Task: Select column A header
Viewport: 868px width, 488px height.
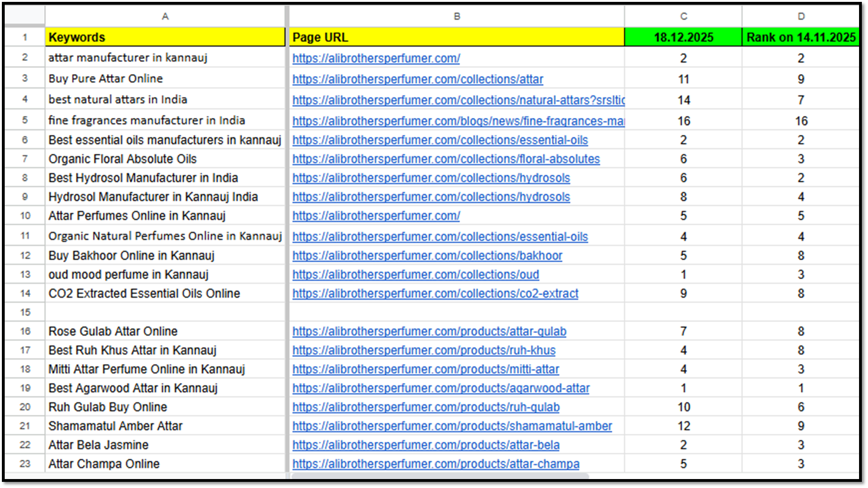Action: pos(165,17)
